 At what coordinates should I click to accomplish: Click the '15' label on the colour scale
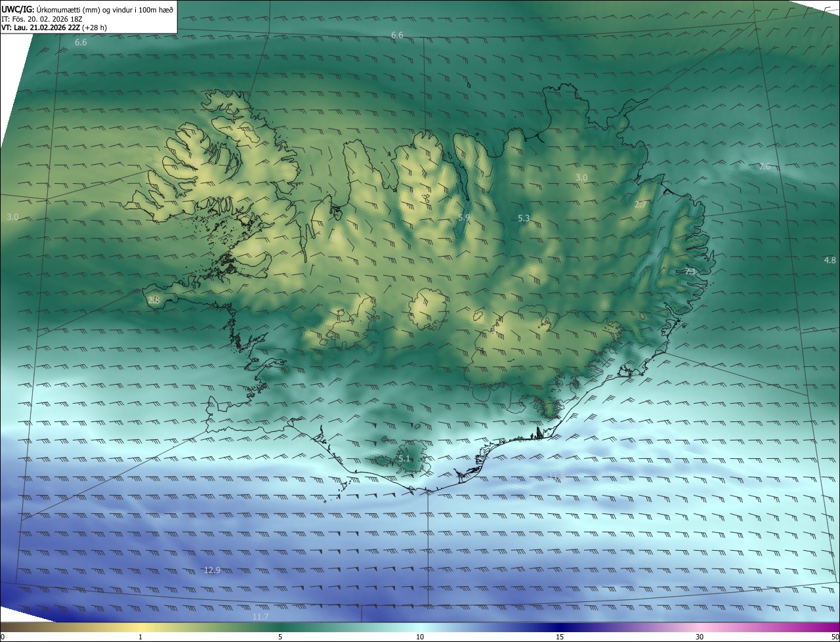[x=560, y=637]
